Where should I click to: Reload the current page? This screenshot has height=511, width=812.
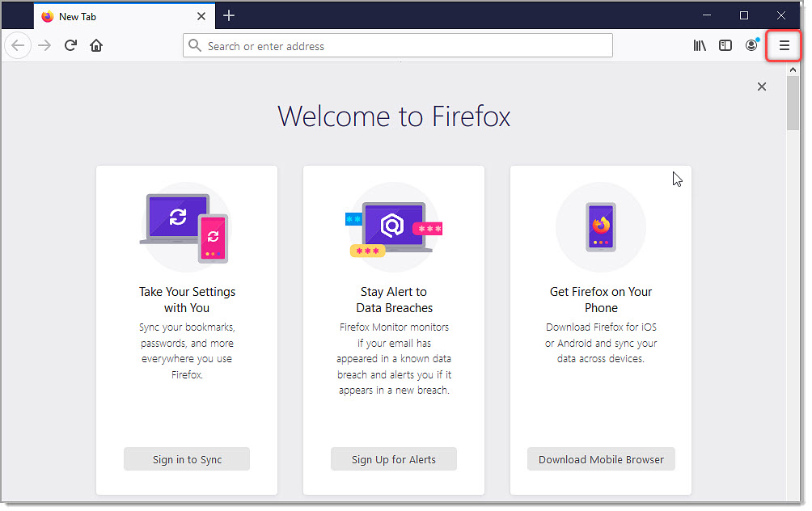point(71,45)
